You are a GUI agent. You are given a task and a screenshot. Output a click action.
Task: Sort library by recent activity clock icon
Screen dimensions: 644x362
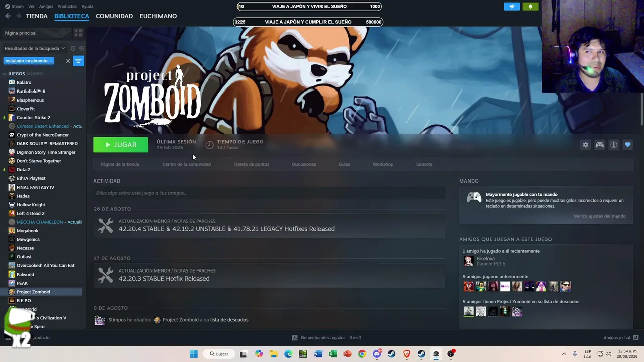(x=73, y=48)
